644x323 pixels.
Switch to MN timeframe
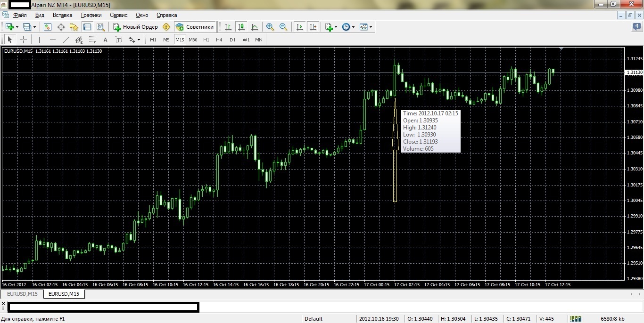coord(259,40)
